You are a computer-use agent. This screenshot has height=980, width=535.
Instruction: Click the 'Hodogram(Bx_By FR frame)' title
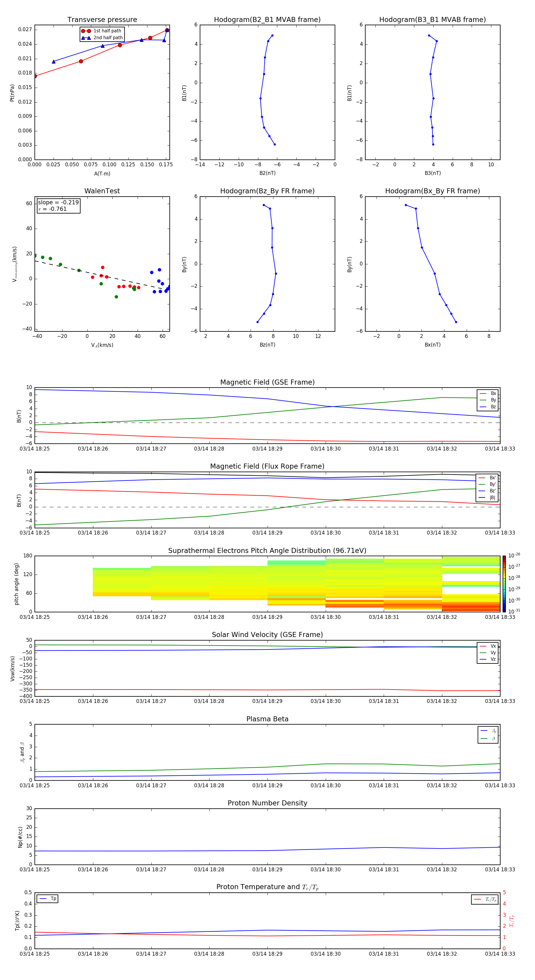432,191
